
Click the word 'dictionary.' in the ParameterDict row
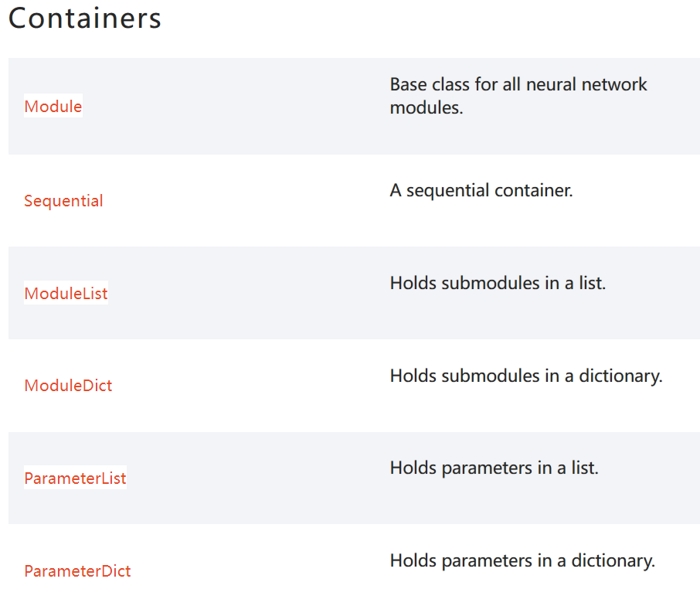[613, 561]
